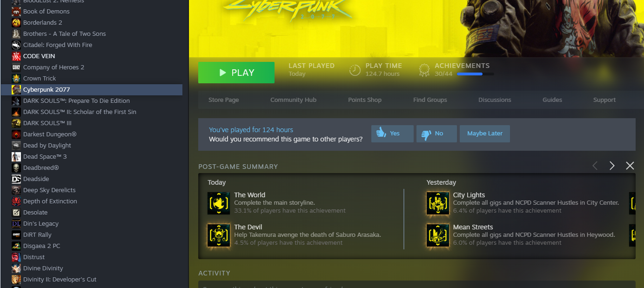Open the Community Hub tab
Viewport: 644px width, 288px height.
point(294,100)
